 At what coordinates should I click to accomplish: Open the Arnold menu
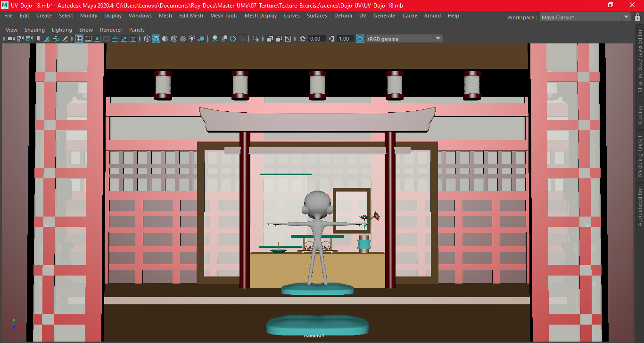[432, 16]
